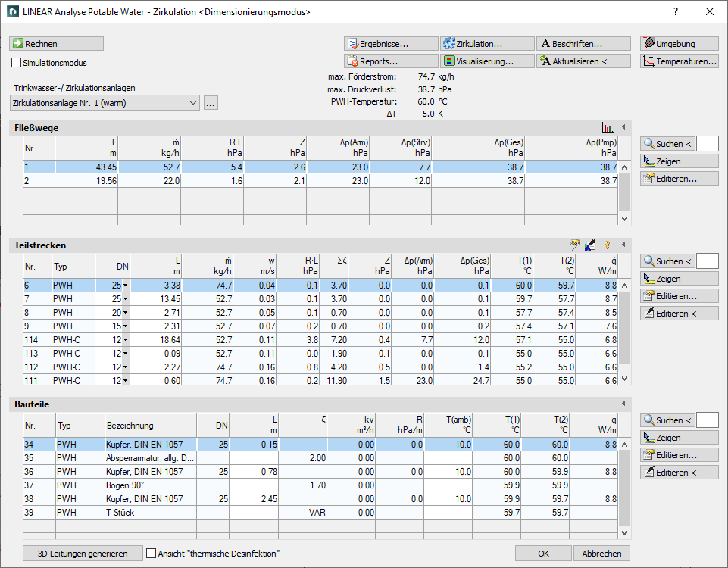This screenshot has width=728, height=568.
Task: Confirm with the OK button
Action: point(543,554)
